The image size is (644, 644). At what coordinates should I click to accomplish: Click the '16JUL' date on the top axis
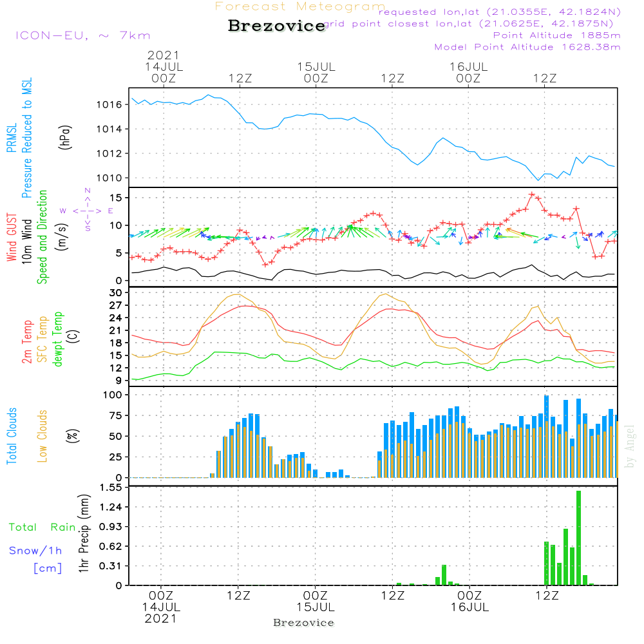(x=468, y=67)
